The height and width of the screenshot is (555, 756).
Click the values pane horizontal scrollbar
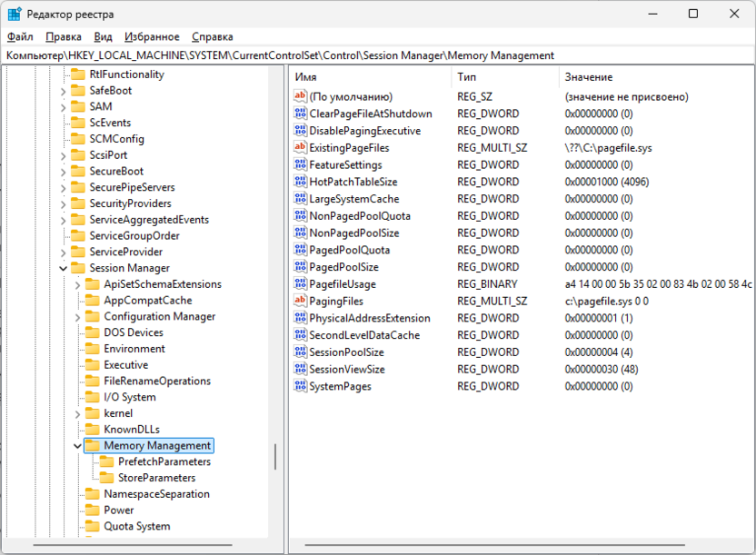pyautogui.click(x=494, y=545)
